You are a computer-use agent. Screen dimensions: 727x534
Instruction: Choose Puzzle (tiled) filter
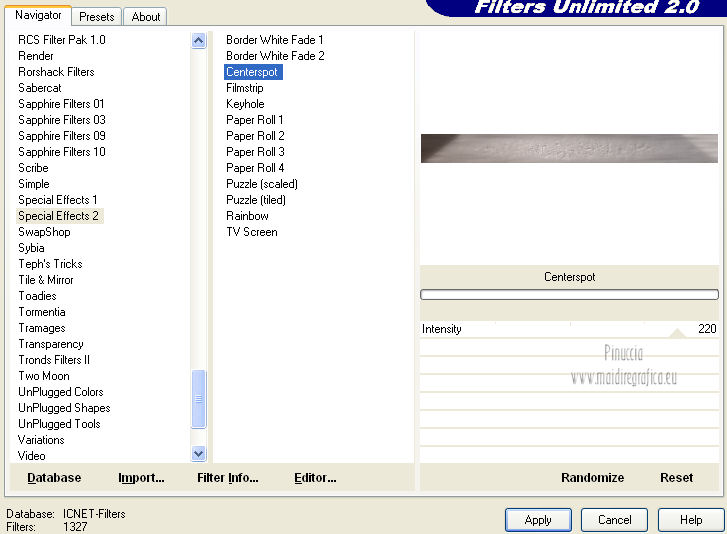click(x=255, y=200)
